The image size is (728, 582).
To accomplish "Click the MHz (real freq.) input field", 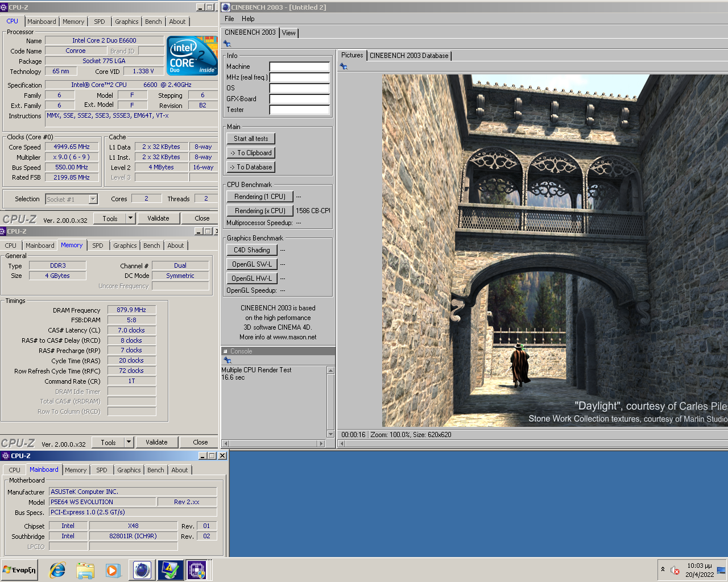I will [x=300, y=77].
